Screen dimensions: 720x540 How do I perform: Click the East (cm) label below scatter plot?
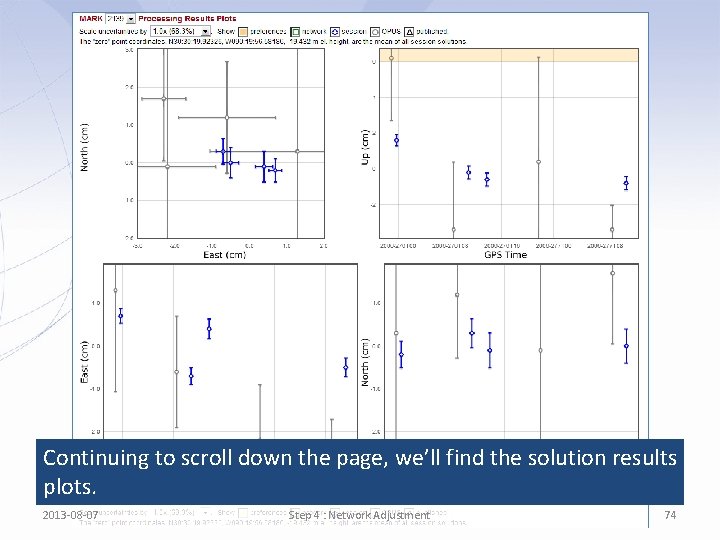[225, 254]
